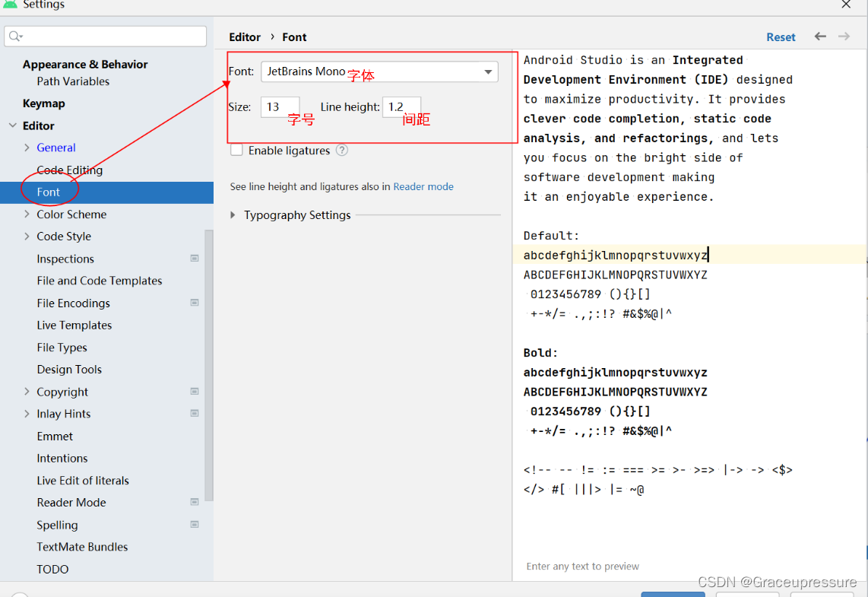Expand Typography Settings section
The width and height of the screenshot is (868, 597).
coord(233,215)
